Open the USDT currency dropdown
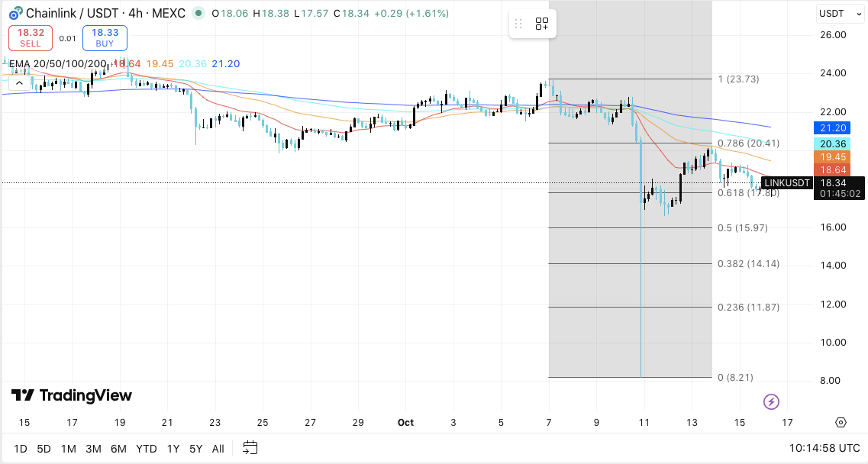This screenshot has width=868, height=464. [831, 14]
